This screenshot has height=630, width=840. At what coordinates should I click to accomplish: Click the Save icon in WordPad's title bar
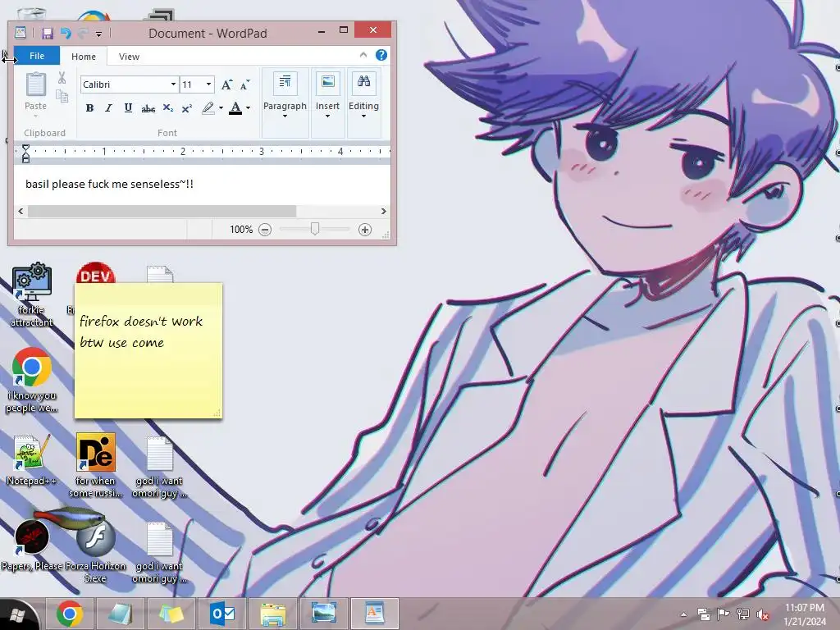tap(47, 34)
